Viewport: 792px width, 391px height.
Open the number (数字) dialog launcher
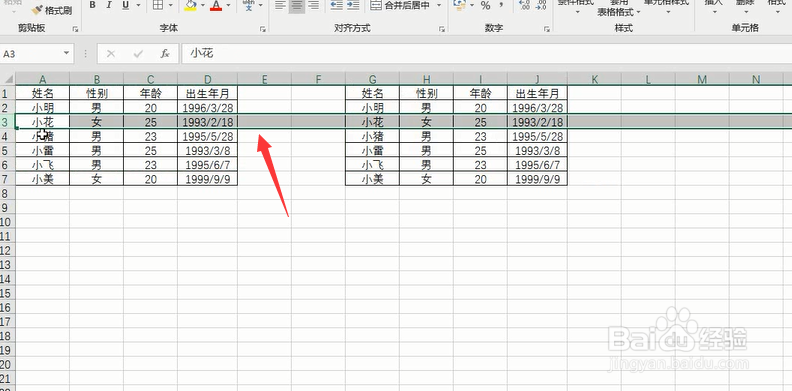547,29
